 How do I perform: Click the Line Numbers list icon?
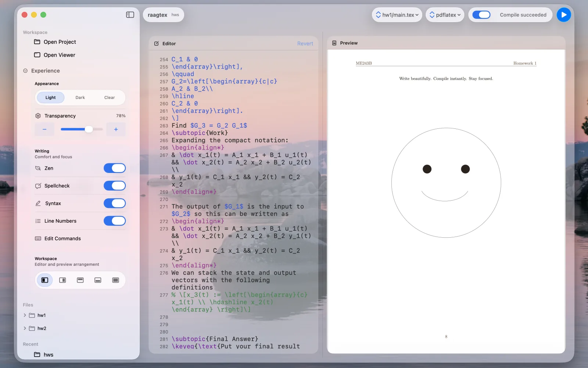38,221
